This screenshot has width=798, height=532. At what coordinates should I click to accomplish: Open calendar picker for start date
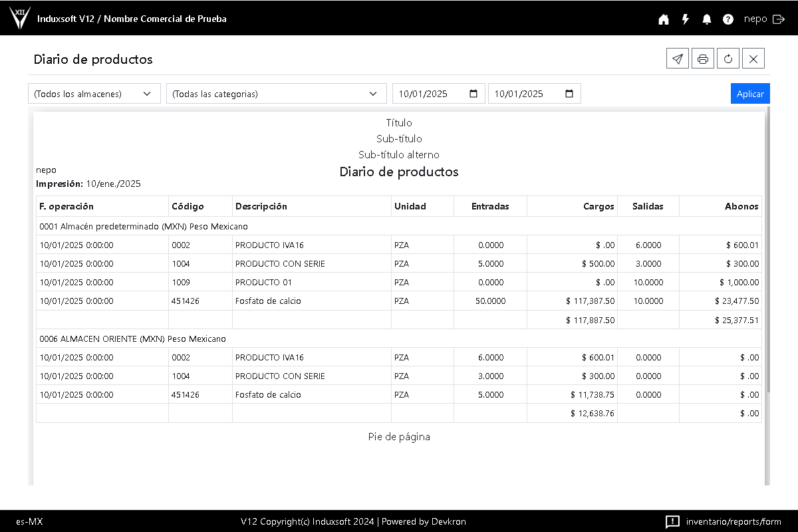[x=473, y=94]
